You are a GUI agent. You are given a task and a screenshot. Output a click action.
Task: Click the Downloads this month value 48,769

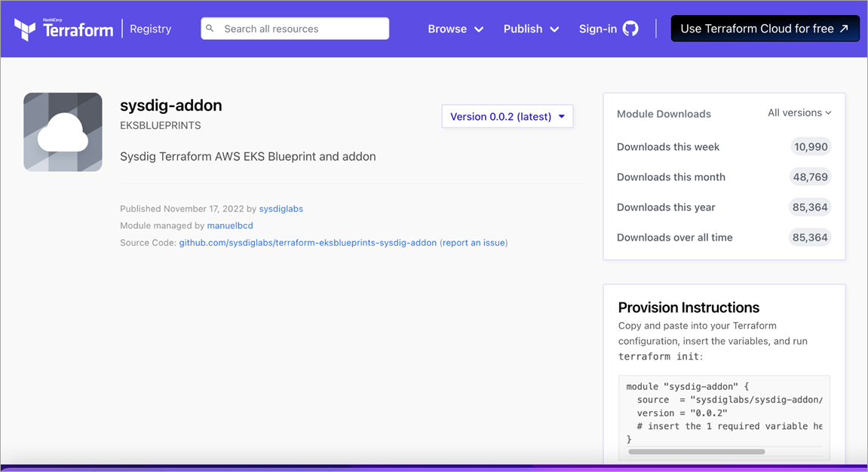point(811,177)
